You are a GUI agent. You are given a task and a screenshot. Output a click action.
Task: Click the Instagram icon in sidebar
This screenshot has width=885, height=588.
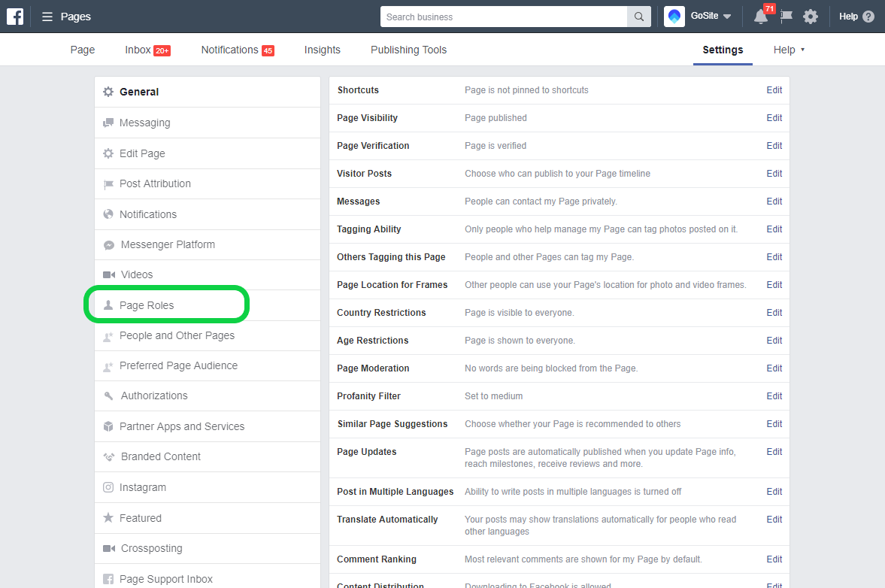coord(108,487)
